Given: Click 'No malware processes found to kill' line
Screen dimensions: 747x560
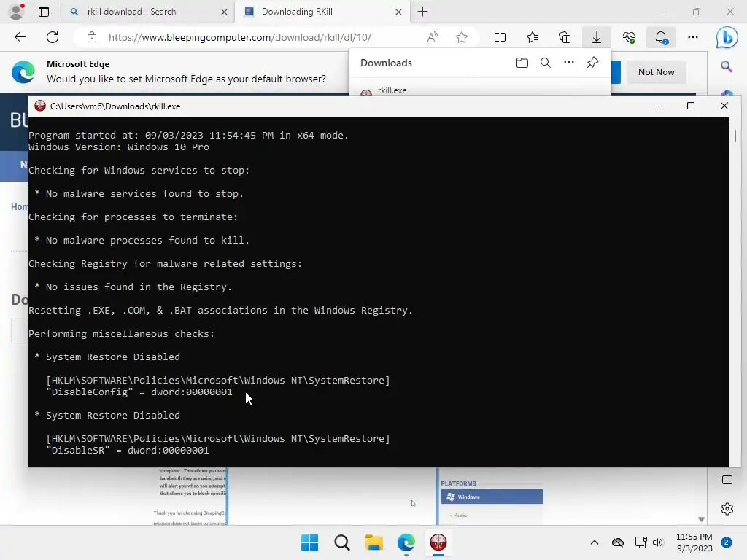Looking at the screenshot, I should pos(142,240).
